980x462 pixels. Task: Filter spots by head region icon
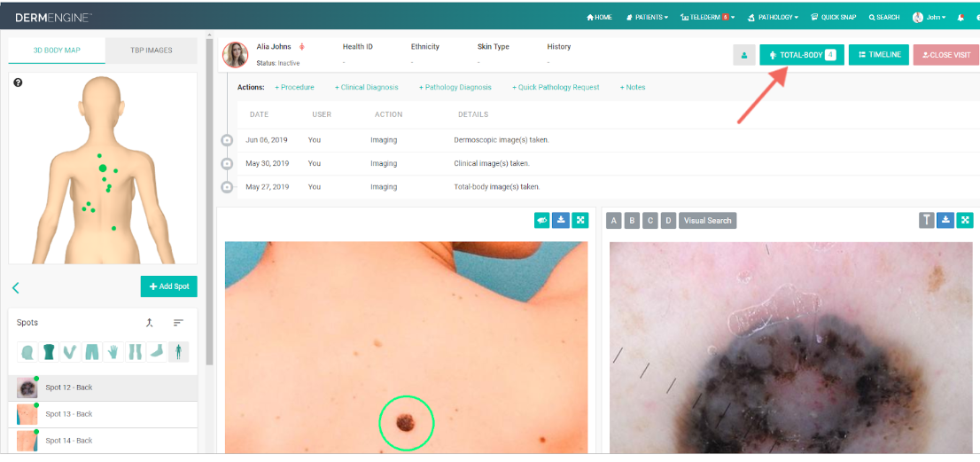click(x=28, y=352)
